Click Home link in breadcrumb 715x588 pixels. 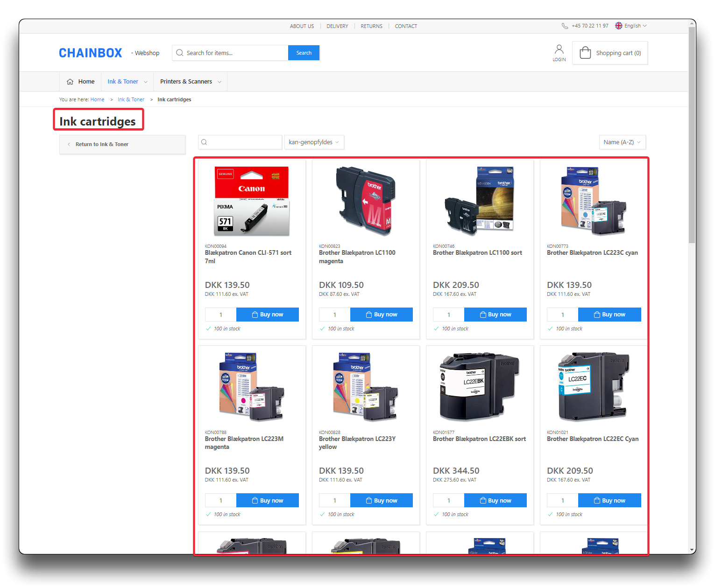click(x=97, y=100)
